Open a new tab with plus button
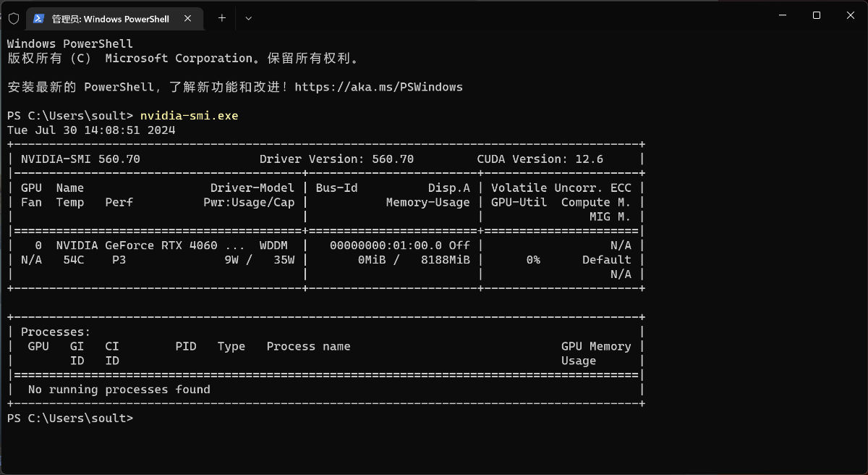 click(x=222, y=17)
